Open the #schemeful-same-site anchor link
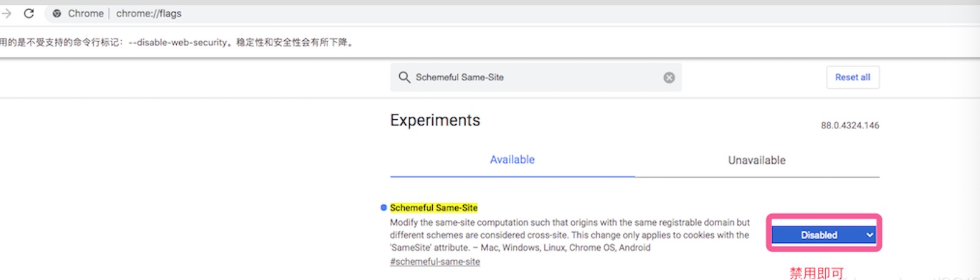Screen dimensions: 980x280 pyautogui.click(x=435, y=261)
